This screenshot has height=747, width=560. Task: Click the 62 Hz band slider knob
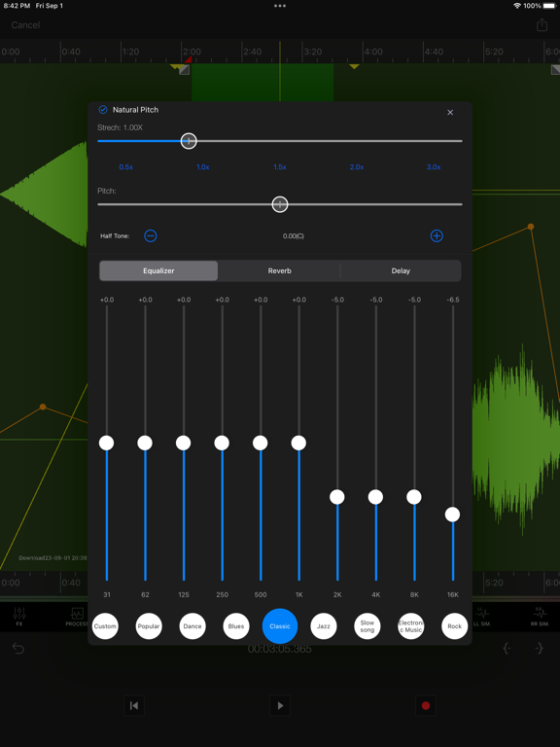coord(145,444)
